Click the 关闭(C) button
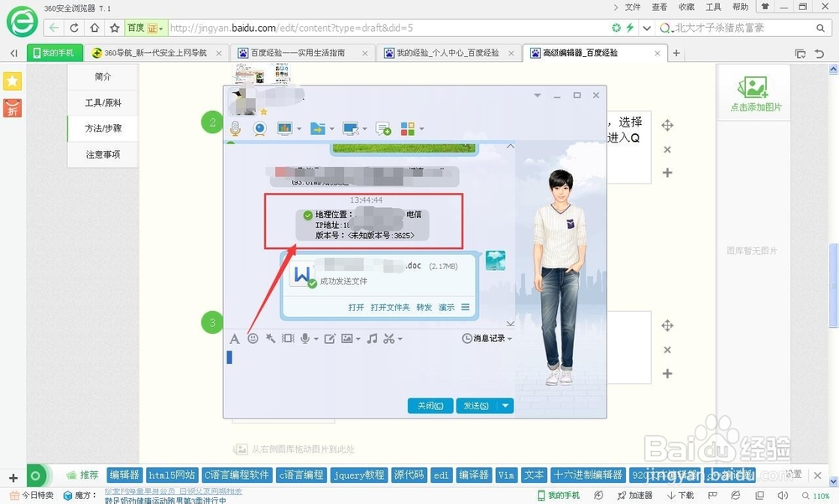839x504 pixels. [430, 406]
